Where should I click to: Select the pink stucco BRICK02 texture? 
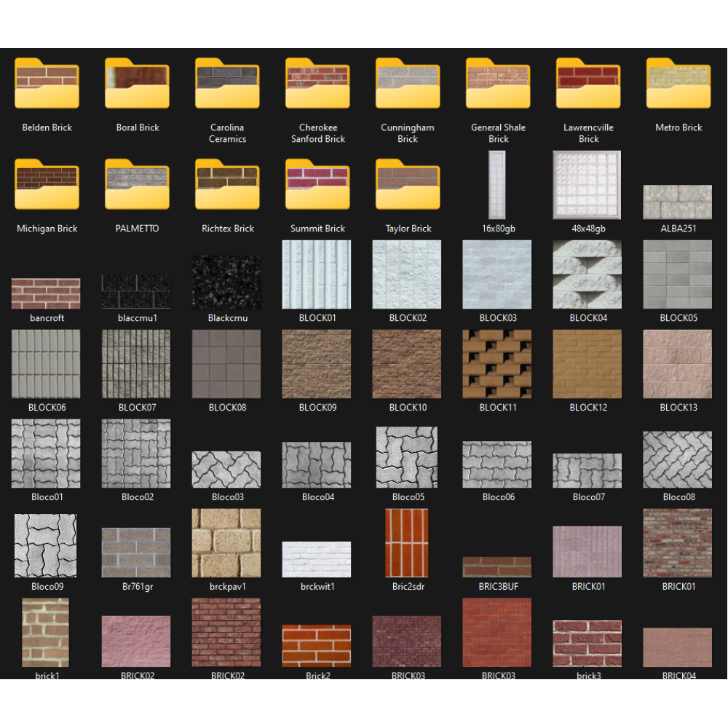(136, 641)
